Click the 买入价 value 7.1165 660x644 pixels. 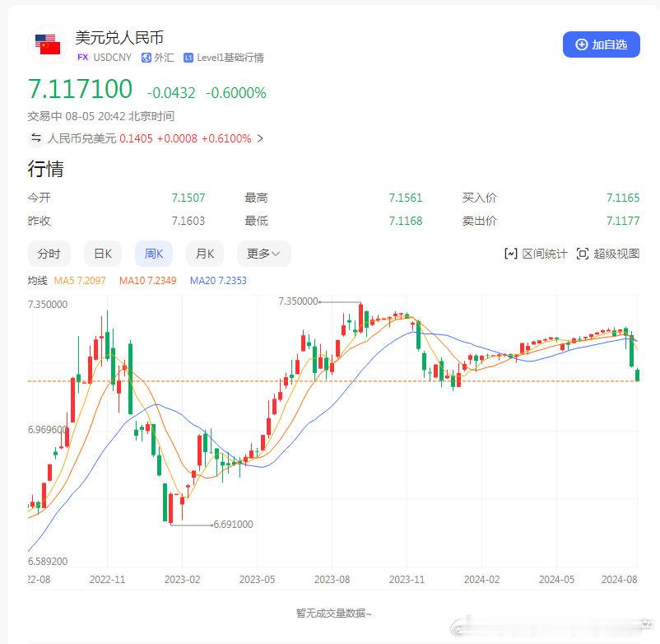[623, 198]
